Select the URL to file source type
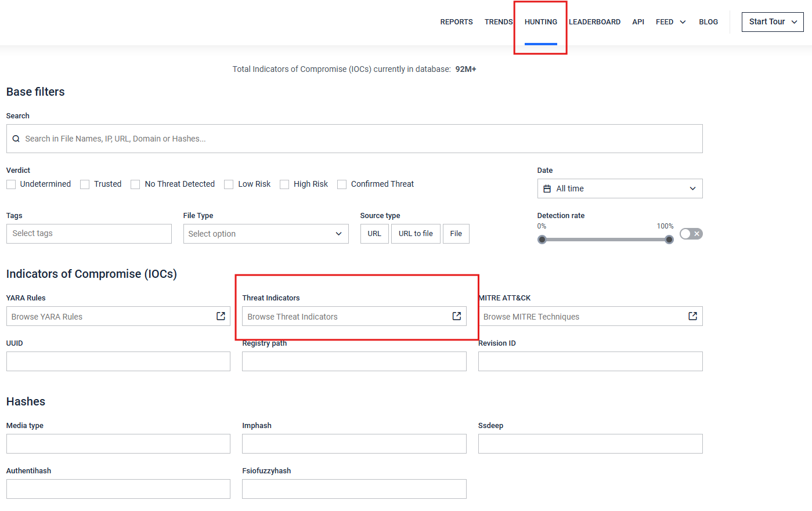This screenshot has height=511, width=812. (x=416, y=234)
